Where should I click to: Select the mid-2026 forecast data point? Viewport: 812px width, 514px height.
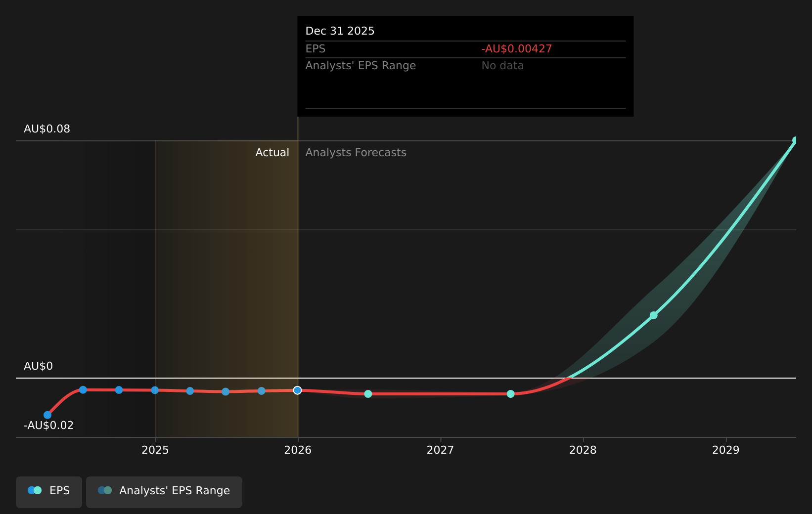pos(368,394)
